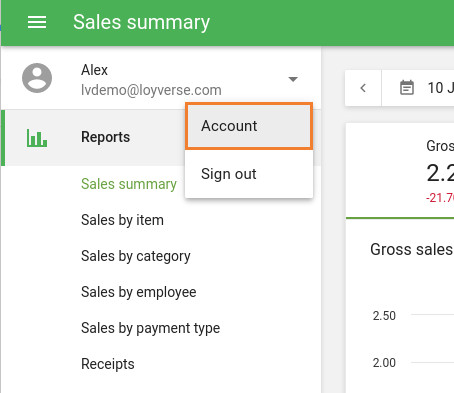Click the 2.50 chart axis label
Screen dimensions: 454x393
(384, 316)
